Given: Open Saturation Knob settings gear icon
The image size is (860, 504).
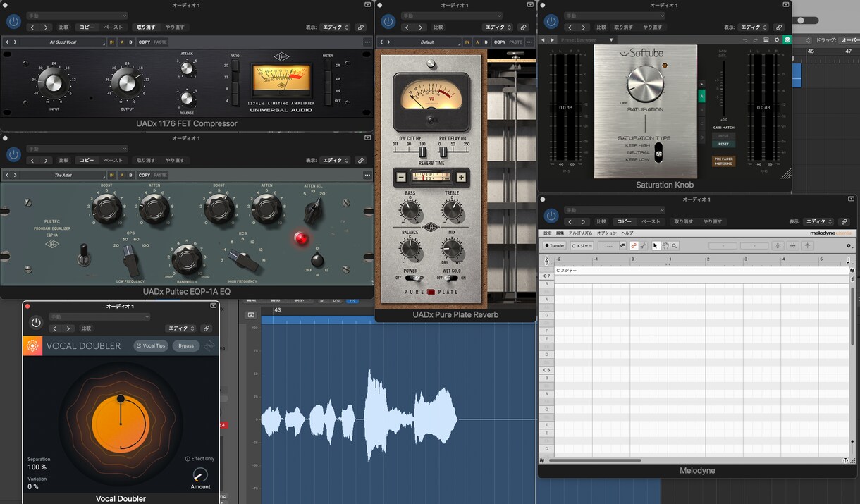Looking at the screenshot, I should coord(776,39).
